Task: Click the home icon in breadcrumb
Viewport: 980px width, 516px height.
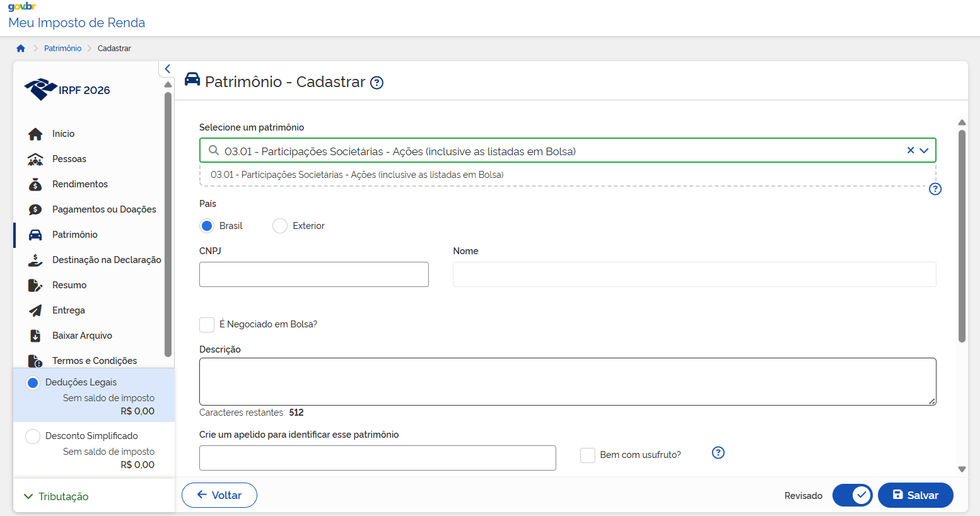Action: 21,49
